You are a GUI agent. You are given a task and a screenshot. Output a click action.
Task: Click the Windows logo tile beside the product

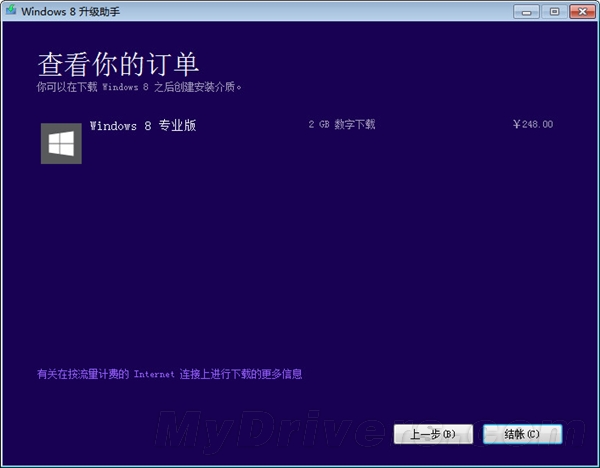tap(61, 143)
